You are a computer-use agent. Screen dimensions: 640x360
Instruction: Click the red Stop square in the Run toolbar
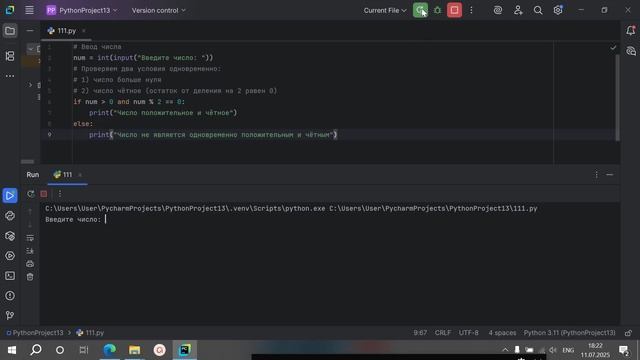(44, 194)
